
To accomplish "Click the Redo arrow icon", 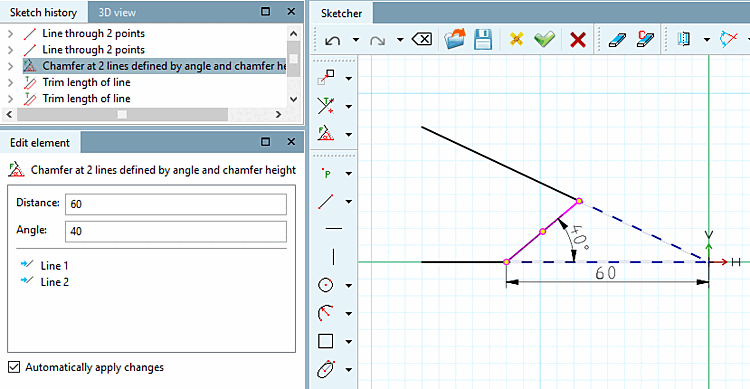I will click(377, 40).
